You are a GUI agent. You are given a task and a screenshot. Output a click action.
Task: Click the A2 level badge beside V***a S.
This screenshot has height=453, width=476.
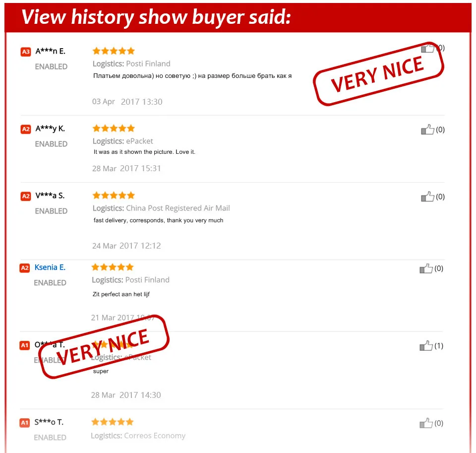coord(26,196)
